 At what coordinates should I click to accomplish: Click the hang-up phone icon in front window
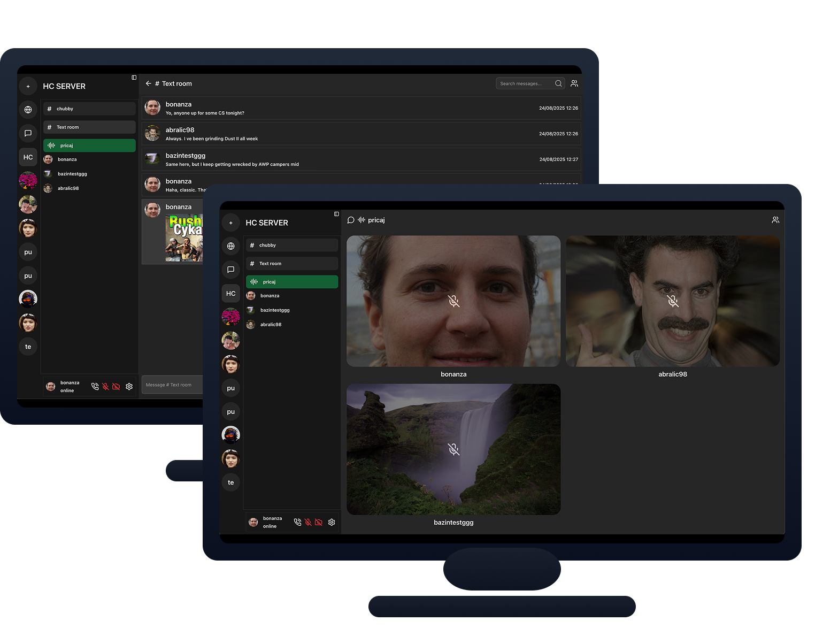click(297, 522)
